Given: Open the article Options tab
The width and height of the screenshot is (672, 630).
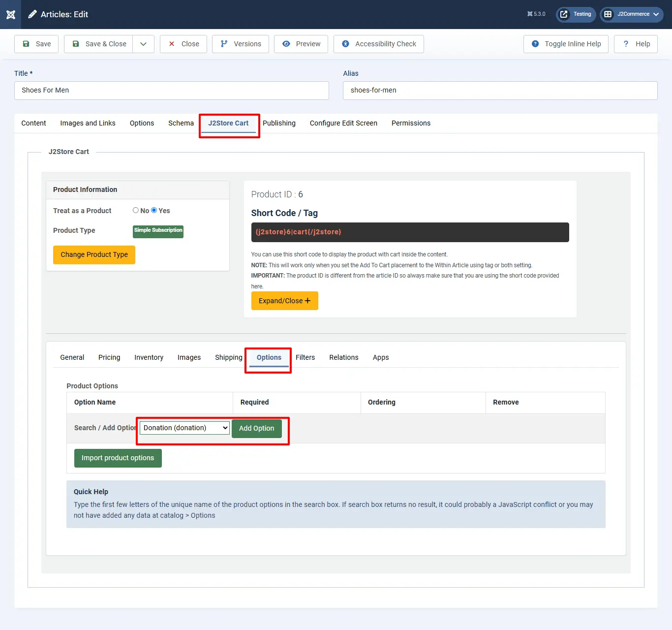Looking at the screenshot, I should coord(142,123).
